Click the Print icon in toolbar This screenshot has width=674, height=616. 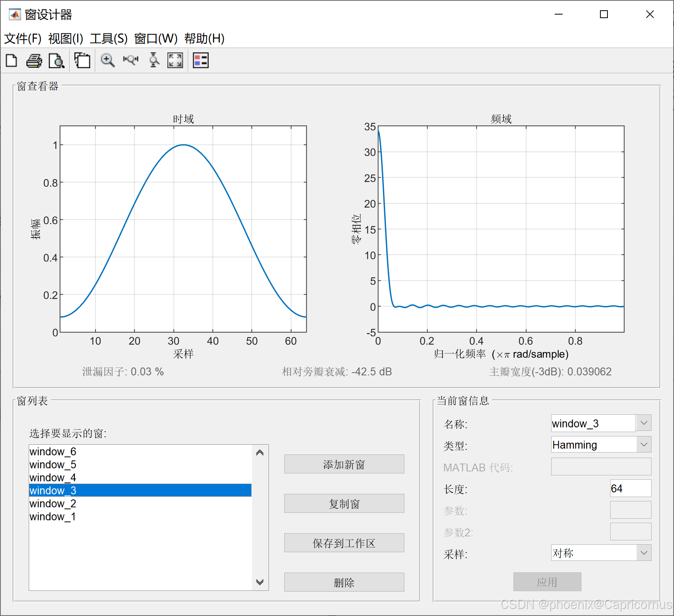click(34, 61)
